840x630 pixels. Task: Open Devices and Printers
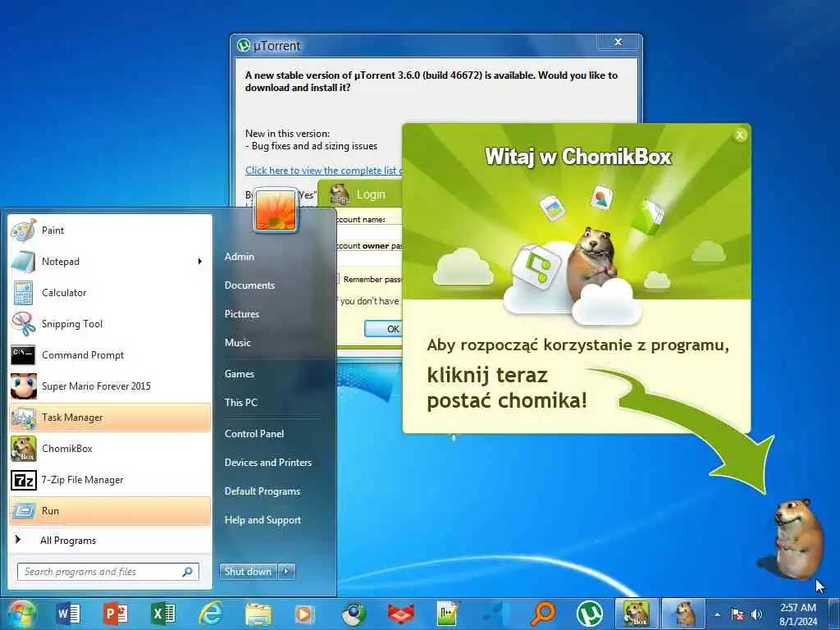tap(268, 463)
